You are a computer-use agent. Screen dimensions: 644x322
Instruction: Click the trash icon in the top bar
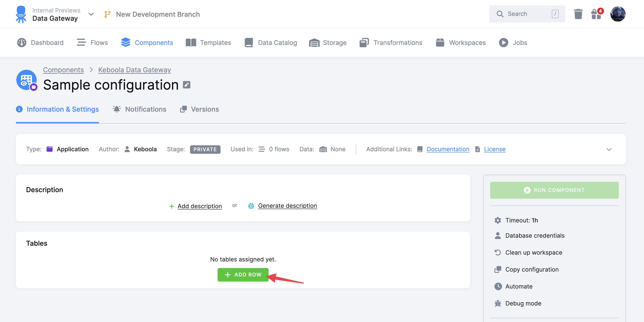click(578, 14)
